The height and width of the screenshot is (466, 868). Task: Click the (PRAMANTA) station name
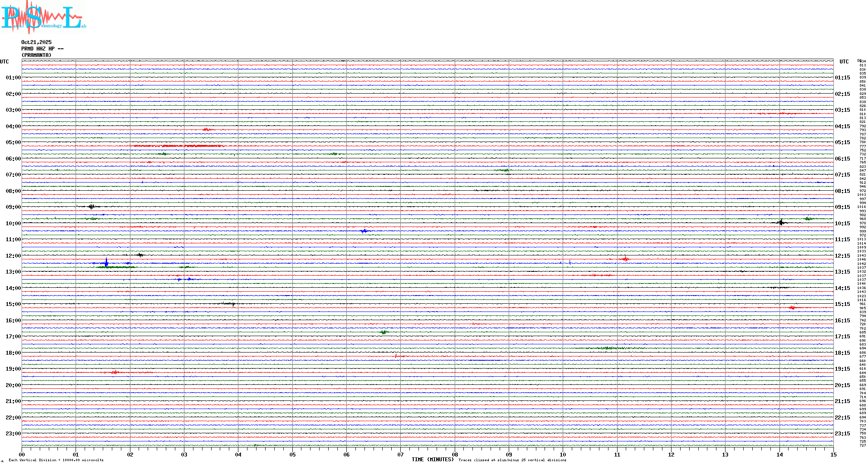click(x=36, y=55)
